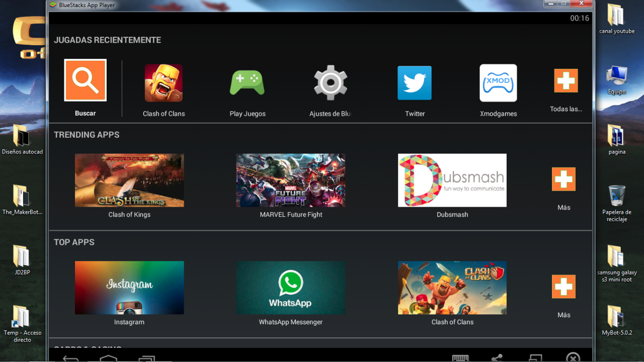Open the orange Buscar search icon
644x362 pixels.
(x=85, y=80)
